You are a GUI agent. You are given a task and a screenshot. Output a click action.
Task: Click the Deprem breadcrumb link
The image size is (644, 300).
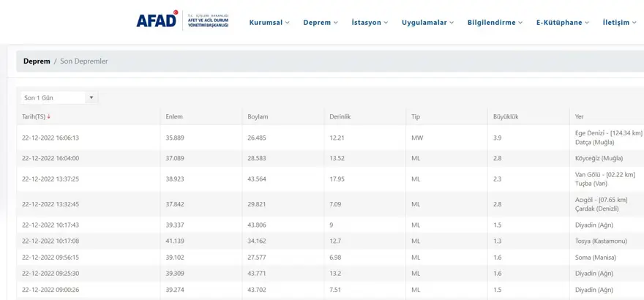(37, 61)
